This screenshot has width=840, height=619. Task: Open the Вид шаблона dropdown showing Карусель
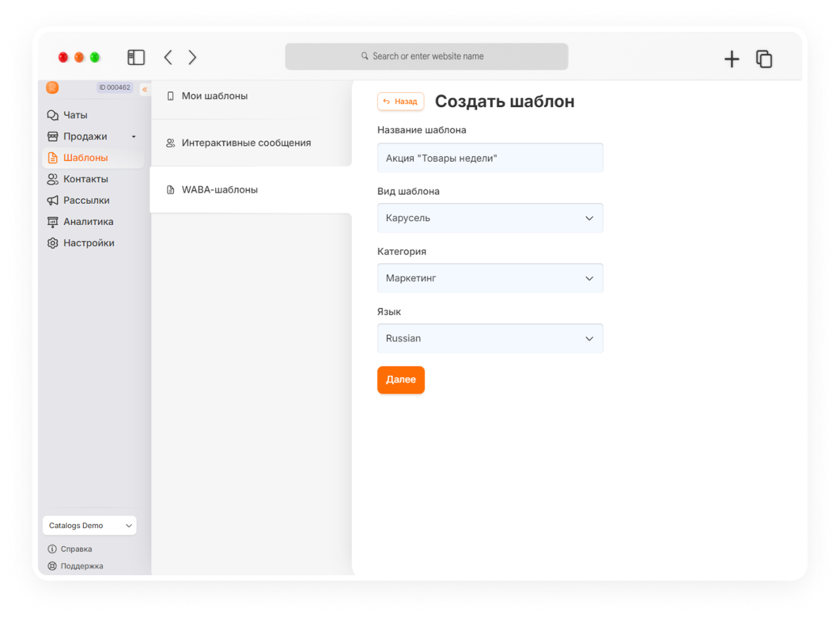(490, 218)
